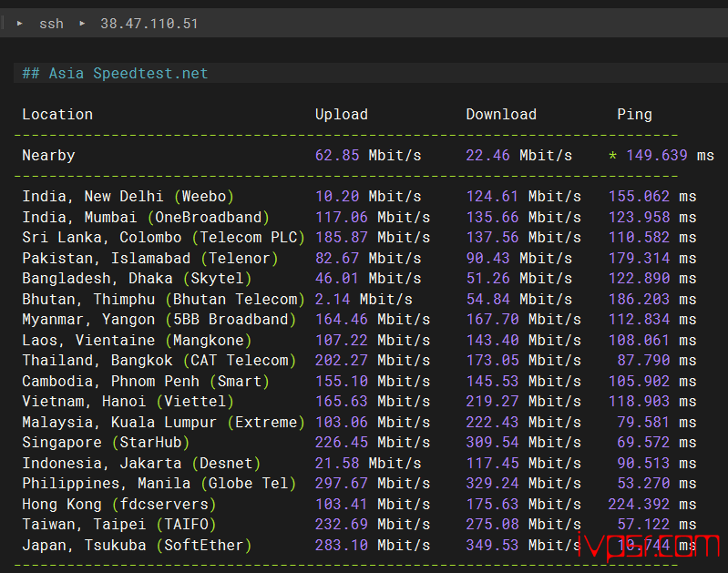
Task: Click the Download column header
Action: pos(501,114)
